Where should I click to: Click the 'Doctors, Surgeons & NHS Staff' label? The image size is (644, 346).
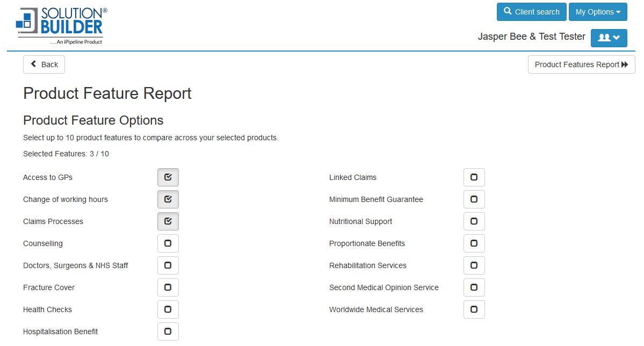coord(76,265)
